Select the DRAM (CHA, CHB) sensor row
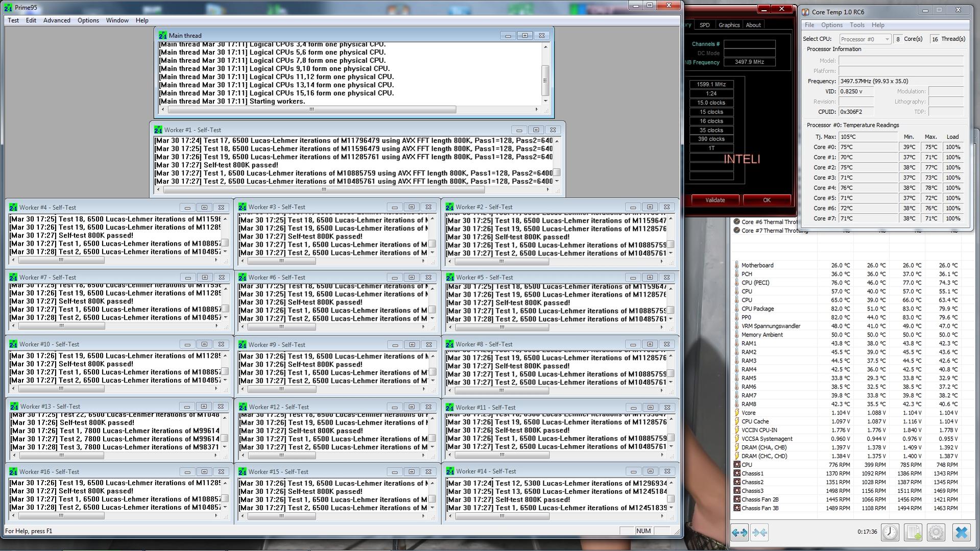980x551 pixels. [x=846, y=447]
